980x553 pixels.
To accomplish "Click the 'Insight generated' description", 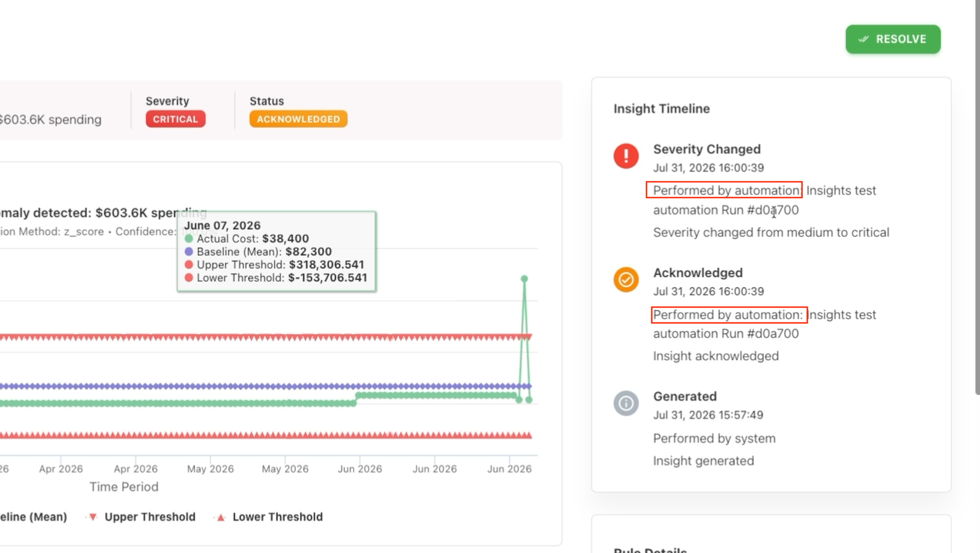I will [703, 461].
